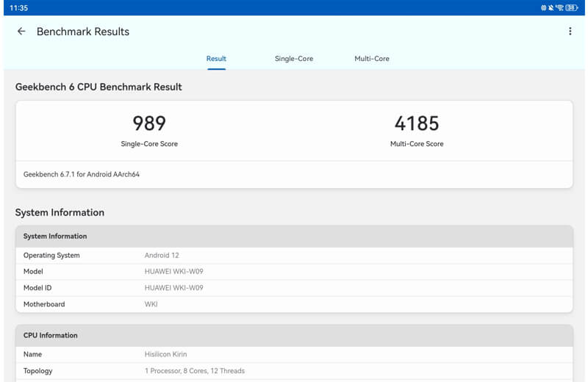Viewport: 588px width, 382px height.
Task: Select the Result tab
Action: 216,59
